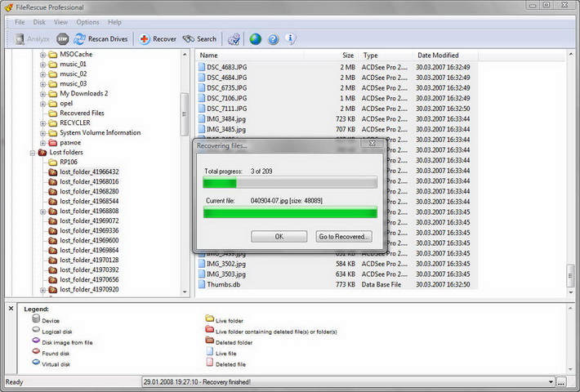
Task: Open the View menu
Action: click(60, 22)
